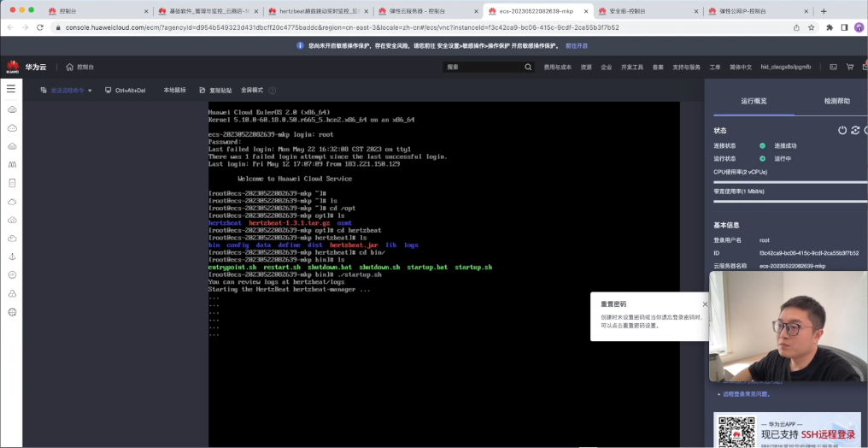
Task: Click the browser address bar URL
Action: pos(342,27)
